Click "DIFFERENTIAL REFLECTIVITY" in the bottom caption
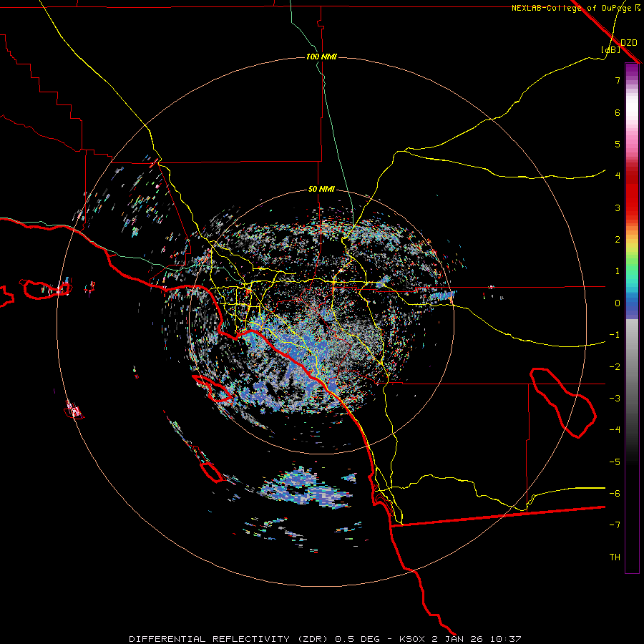 tap(210, 639)
